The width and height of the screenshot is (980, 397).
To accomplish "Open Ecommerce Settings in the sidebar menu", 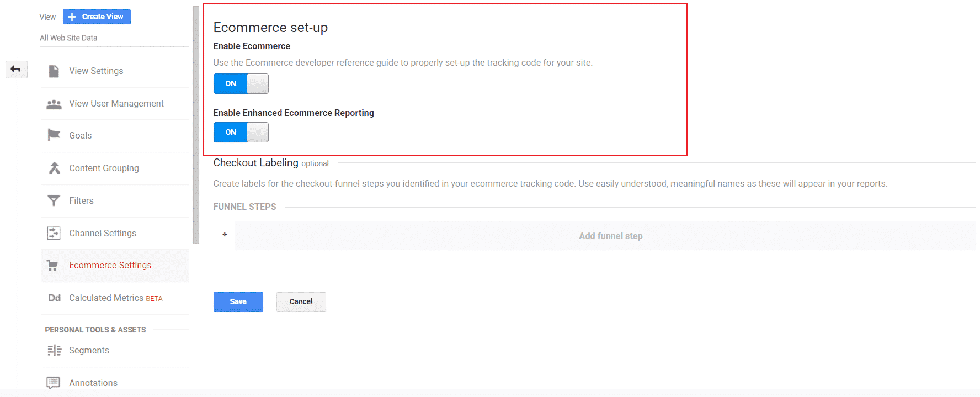I will coord(110,265).
